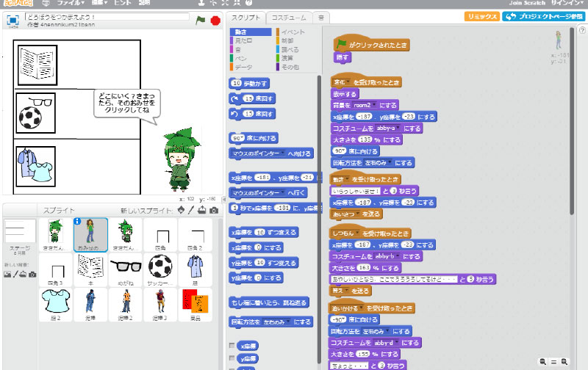Screen dimensions: 588x370
Task: Expand the abby-a costume dropdown
Action: (x=398, y=128)
